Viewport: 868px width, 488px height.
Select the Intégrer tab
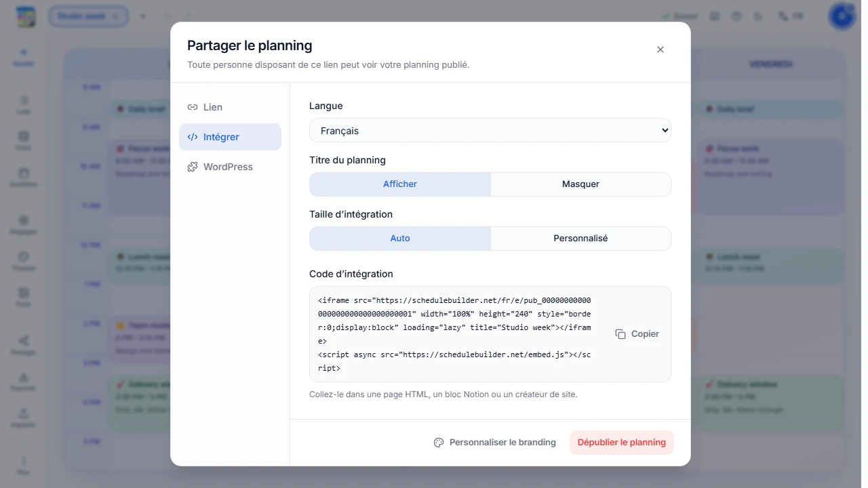tap(230, 137)
